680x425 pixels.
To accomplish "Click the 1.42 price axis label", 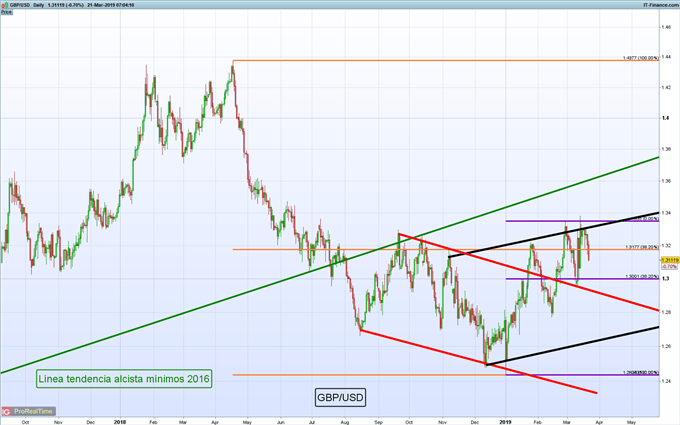I will click(x=666, y=88).
